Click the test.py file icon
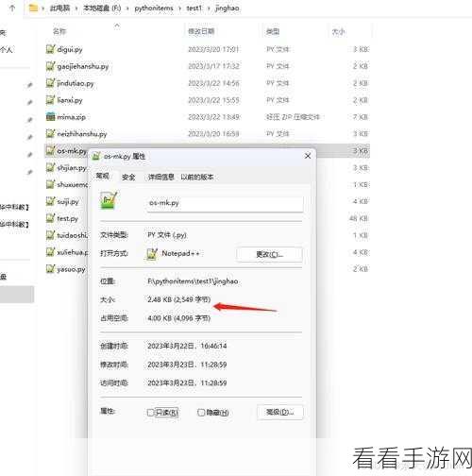Viewport: 472px width, 476px height. [x=50, y=218]
